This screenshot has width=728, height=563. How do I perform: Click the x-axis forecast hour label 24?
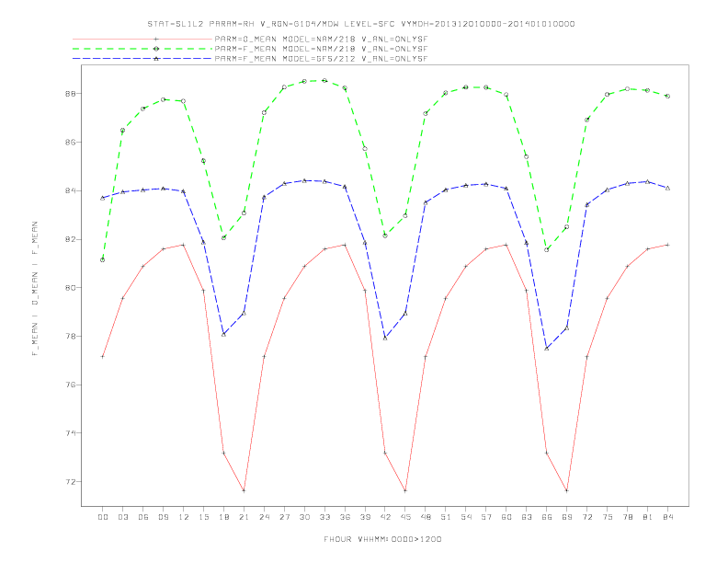point(264,517)
